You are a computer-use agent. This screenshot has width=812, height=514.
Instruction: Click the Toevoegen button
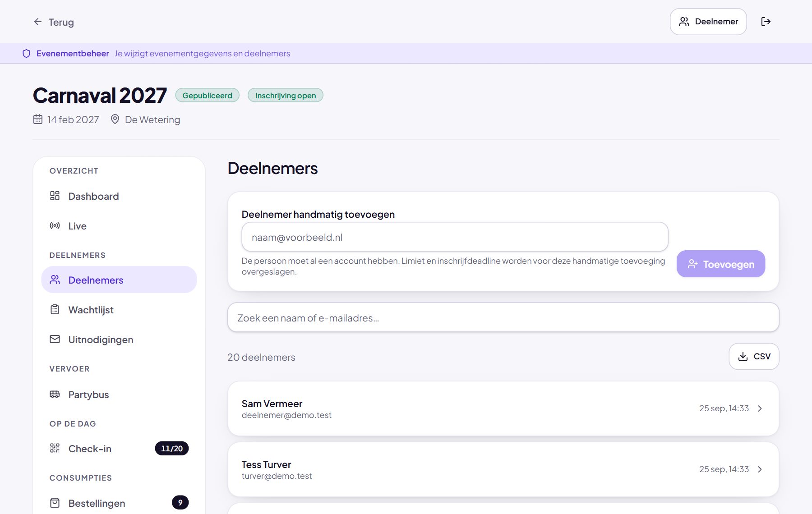click(x=721, y=264)
